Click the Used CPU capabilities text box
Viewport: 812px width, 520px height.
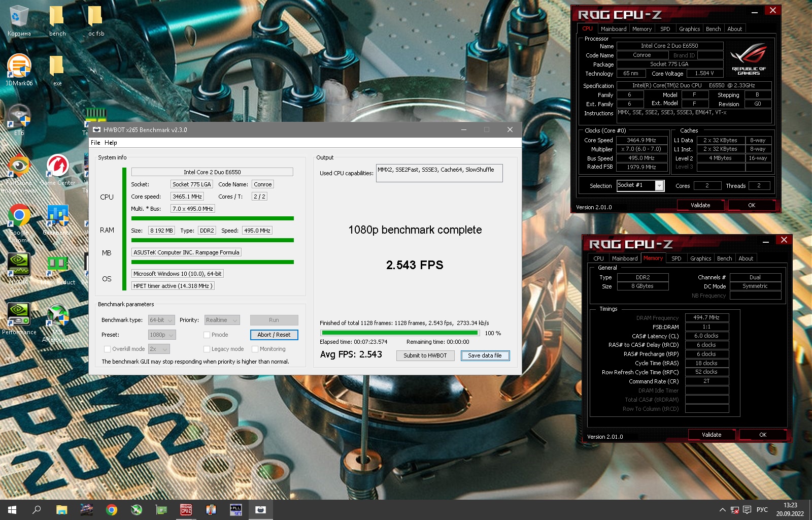point(439,173)
